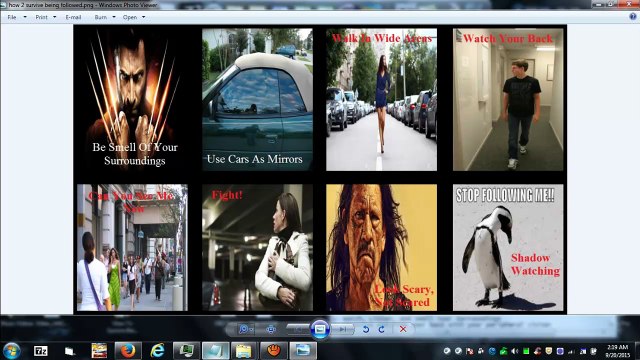Image resolution: width=640 pixels, height=360 pixels.
Task: Click the Actual Size fit button
Action: (270, 329)
